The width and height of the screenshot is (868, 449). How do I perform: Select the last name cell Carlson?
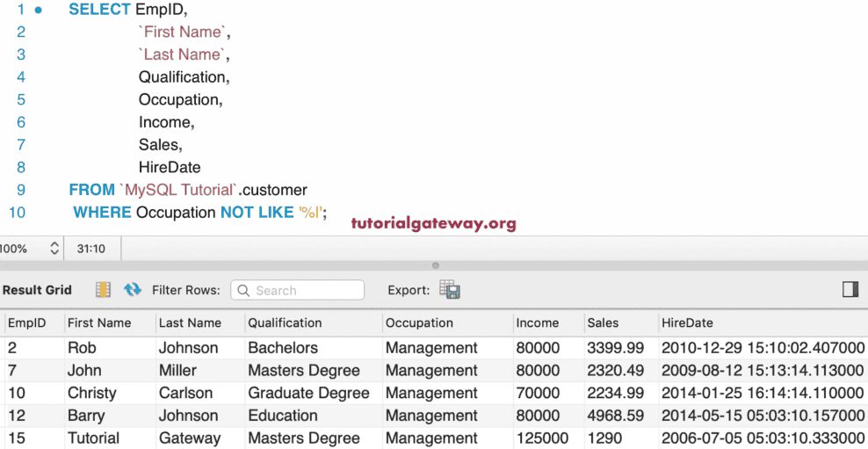pos(186,393)
